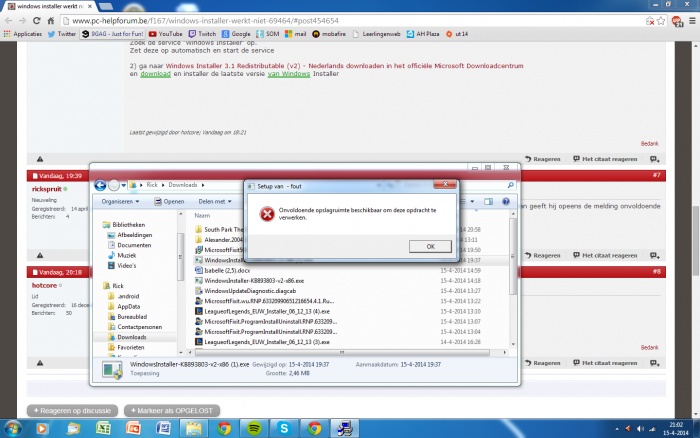Follow the Windows Installer 3.1 Redistributable link
Image resolution: width=700 pixels, height=438 pixels.
(344, 66)
